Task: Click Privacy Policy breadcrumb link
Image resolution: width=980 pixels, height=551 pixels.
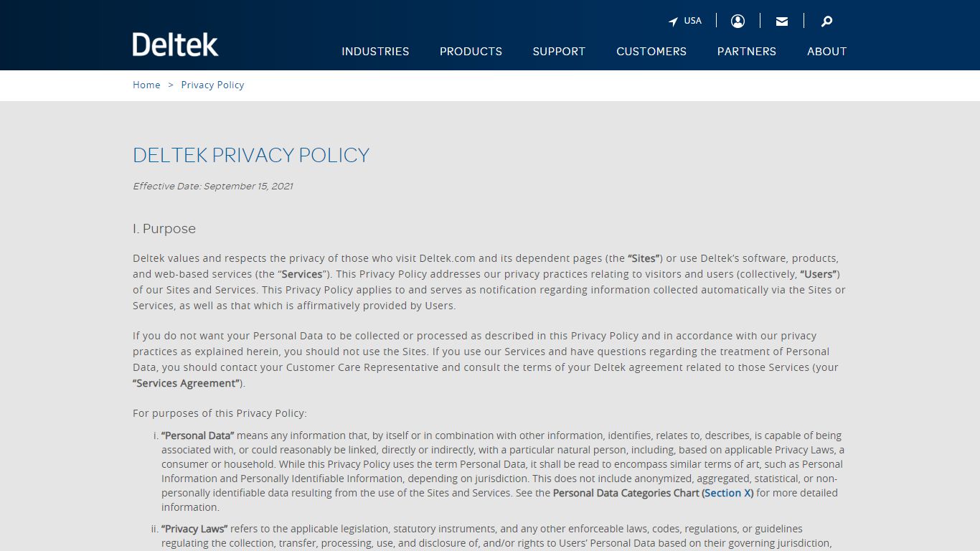Action: [212, 85]
